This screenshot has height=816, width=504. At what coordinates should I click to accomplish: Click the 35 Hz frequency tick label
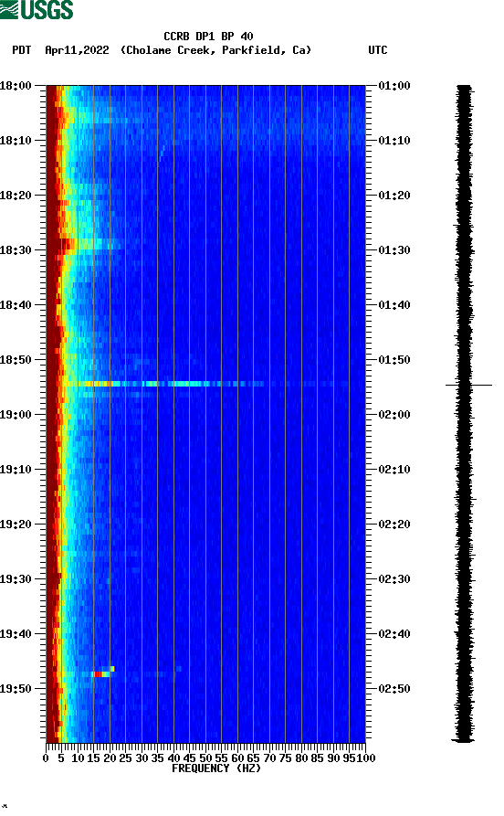point(157,758)
